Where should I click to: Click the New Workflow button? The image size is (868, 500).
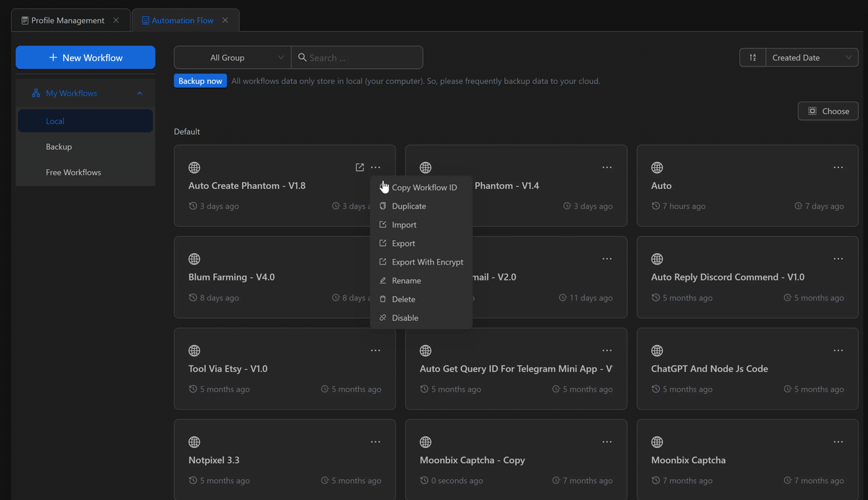(85, 58)
